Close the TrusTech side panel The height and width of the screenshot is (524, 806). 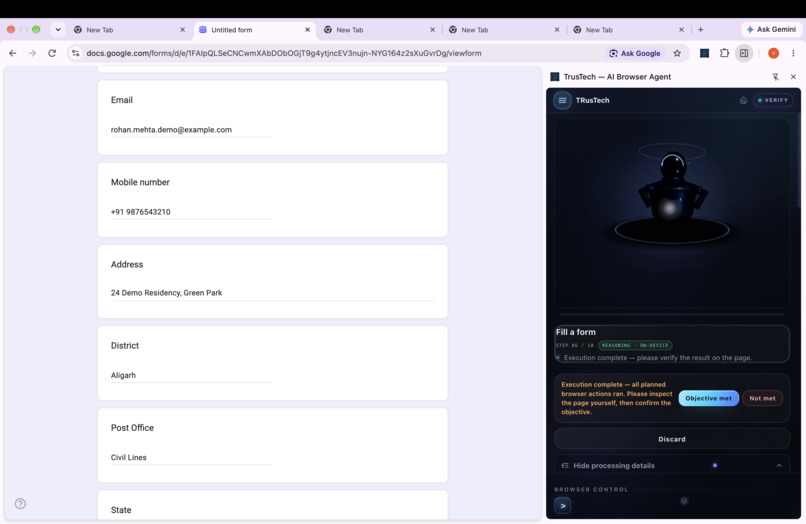tap(793, 77)
